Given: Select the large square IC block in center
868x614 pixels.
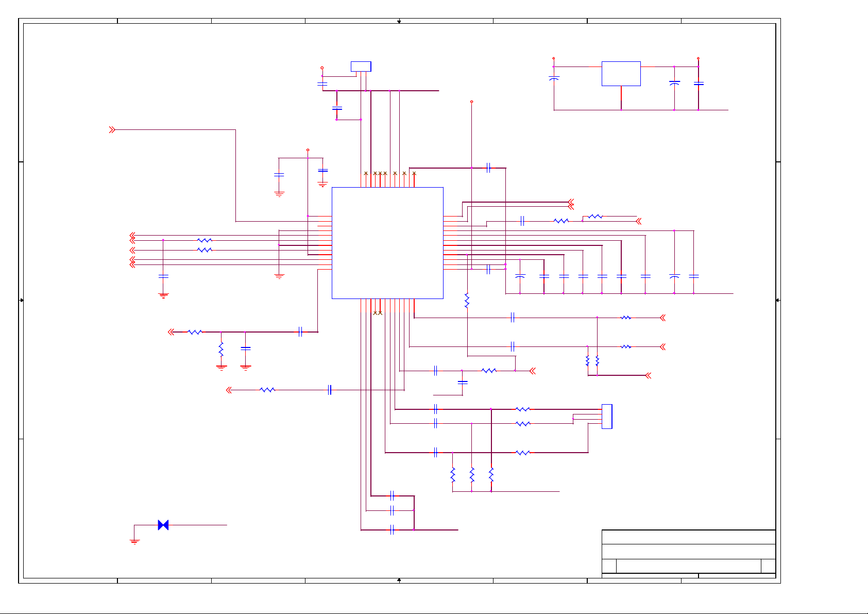Looking at the screenshot, I should pos(387,243).
